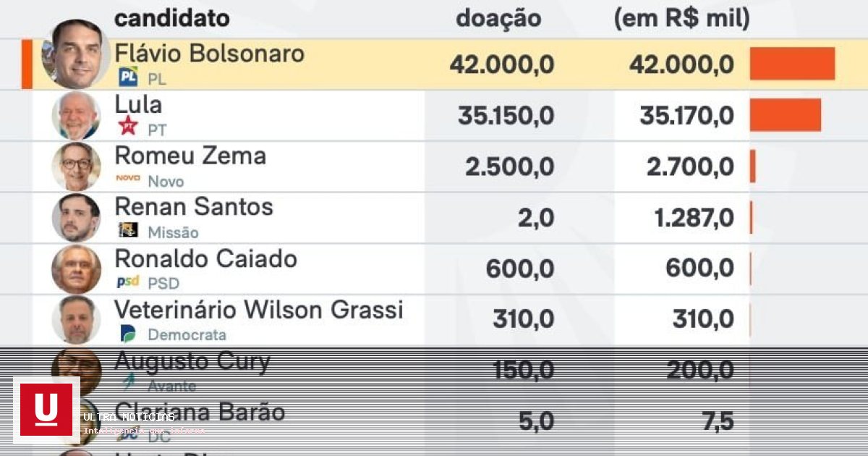Screen dimensions: 868x456
Task: Click the Missão party icon
Action: pyautogui.click(x=128, y=230)
